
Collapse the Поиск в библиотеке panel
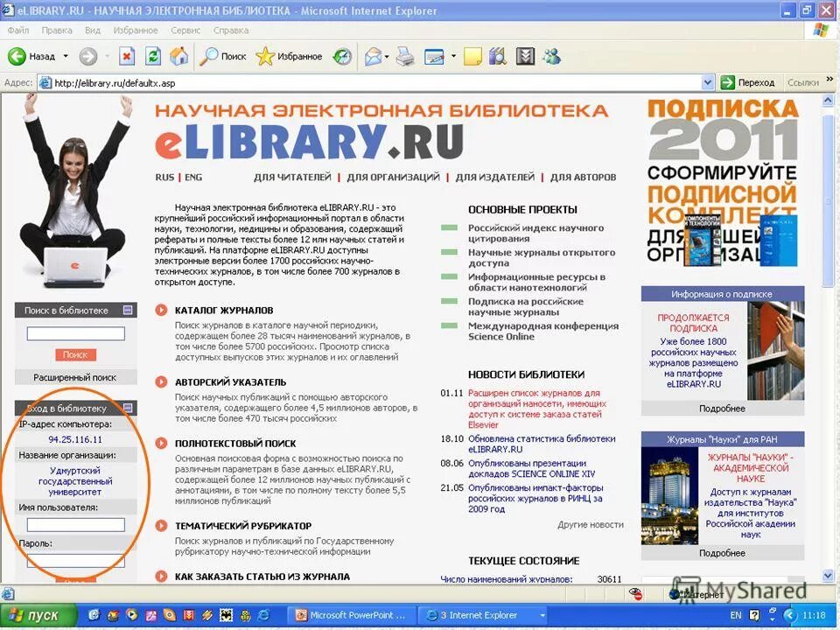coord(128,310)
